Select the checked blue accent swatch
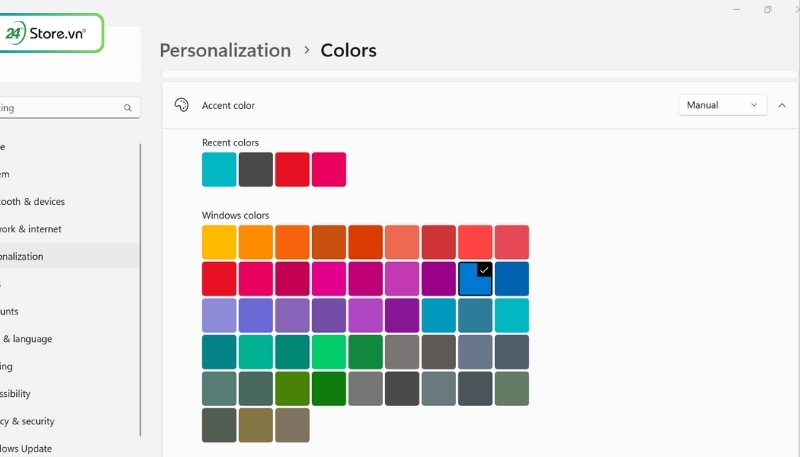 [475, 279]
